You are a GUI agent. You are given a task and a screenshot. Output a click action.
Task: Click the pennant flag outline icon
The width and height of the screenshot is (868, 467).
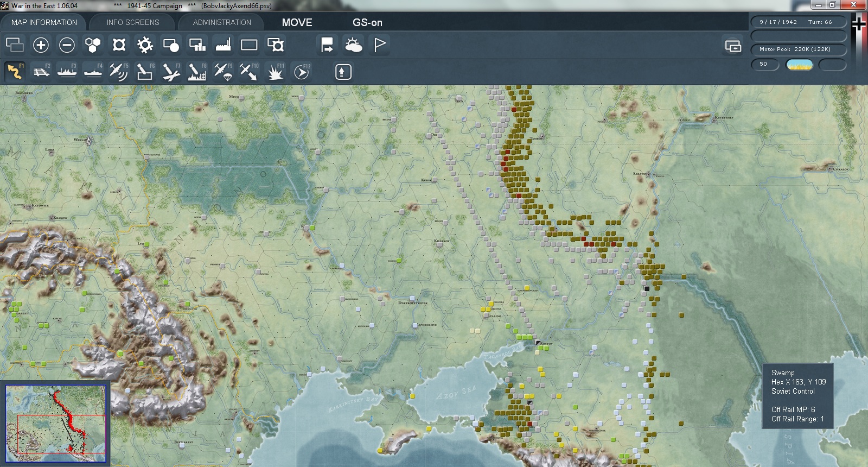[x=379, y=45]
